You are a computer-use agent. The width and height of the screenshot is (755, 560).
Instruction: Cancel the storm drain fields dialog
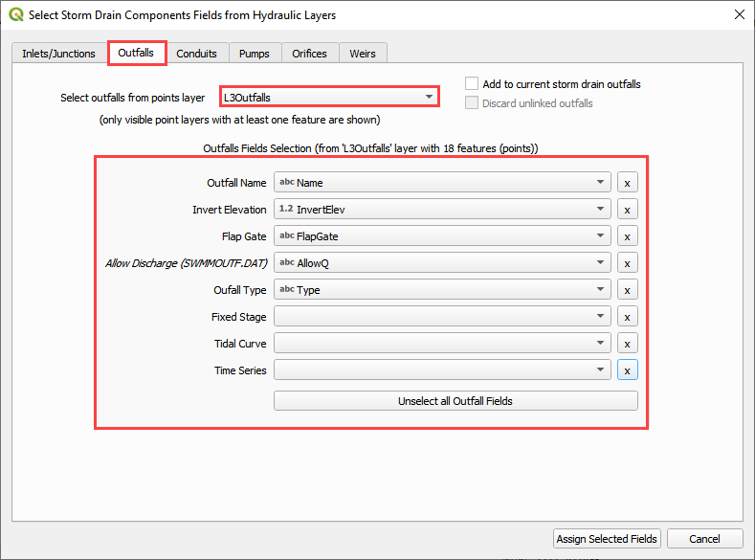click(704, 539)
